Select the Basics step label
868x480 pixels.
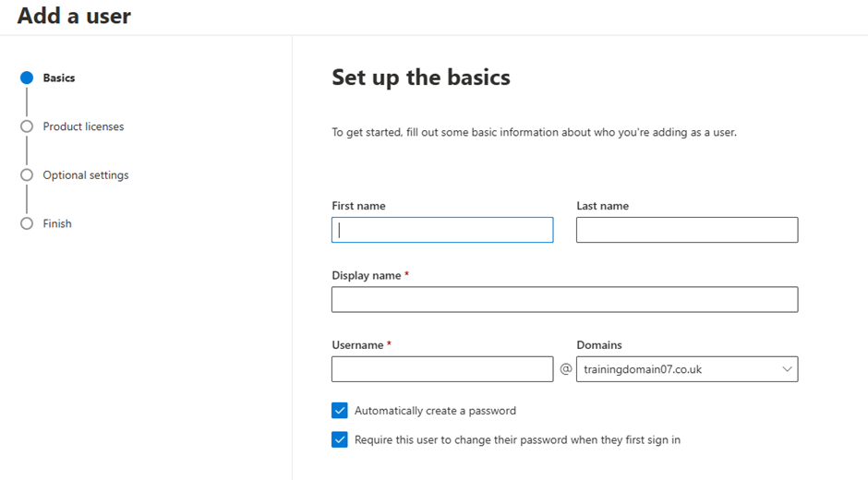(59, 78)
